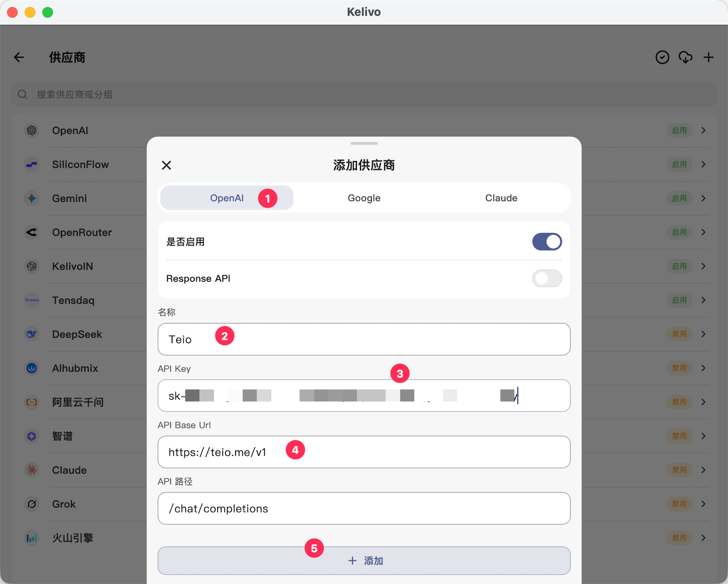Select the Tensdaq logo icon
The height and width of the screenshot is (584, 728).
click(32, 300)
